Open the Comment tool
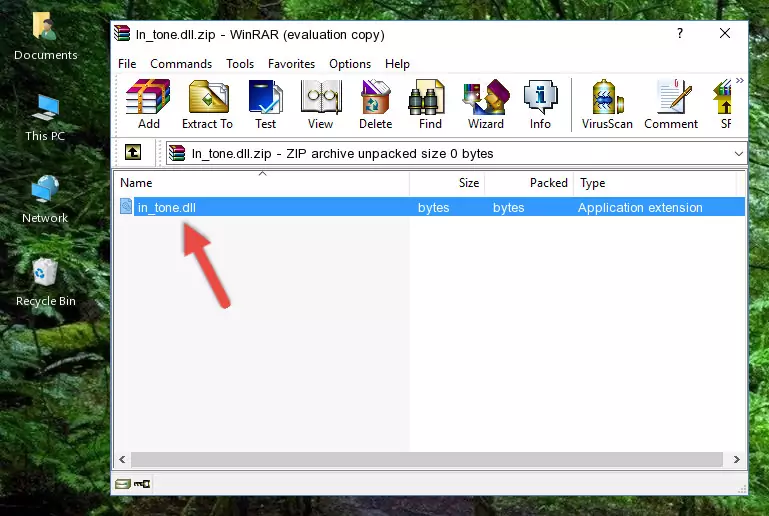The width and height of the screenshot is (769, 516). pyautogui.click(x=671, y=104)
